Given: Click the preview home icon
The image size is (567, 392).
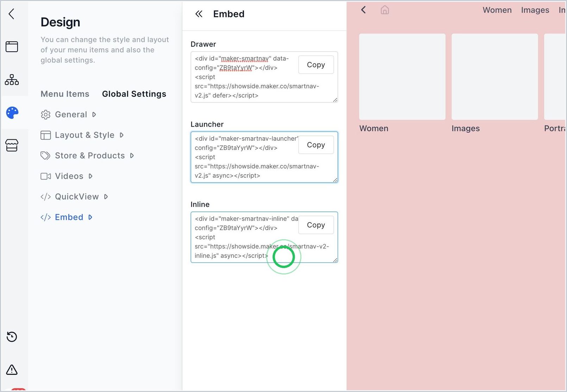Looking at the screenshot, I should click(x=385, y=10).
